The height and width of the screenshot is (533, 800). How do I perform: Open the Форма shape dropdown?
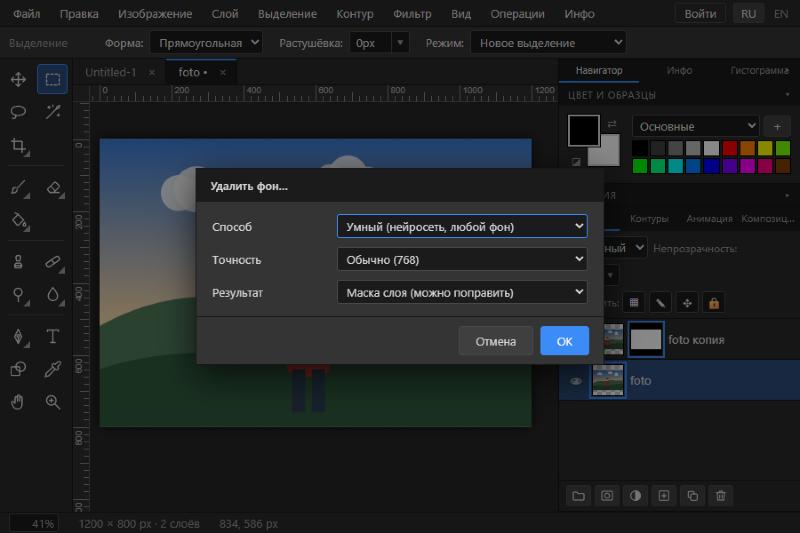tap(206, 43)
